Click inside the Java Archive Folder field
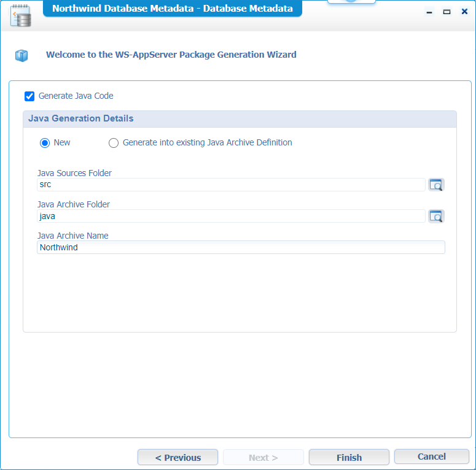Image resolution: width=476 pixels, height=470 pixels. coord(230,216)
